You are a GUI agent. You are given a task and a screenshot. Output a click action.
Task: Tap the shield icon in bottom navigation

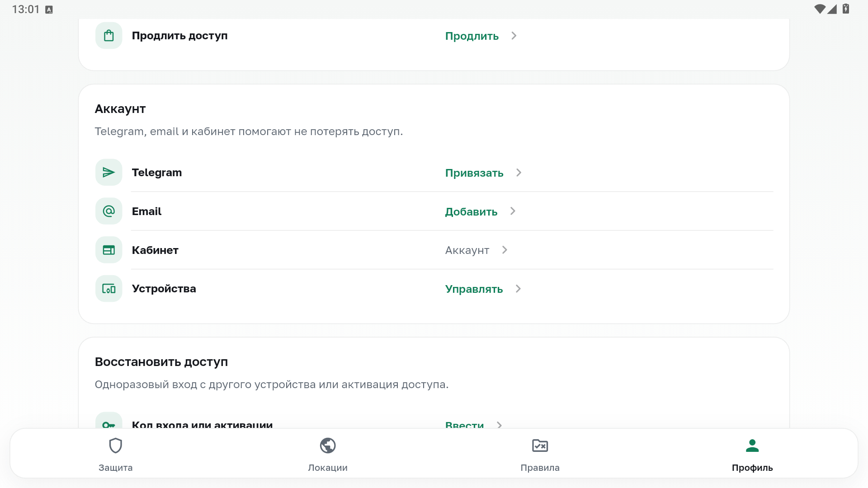coord(116,446)
